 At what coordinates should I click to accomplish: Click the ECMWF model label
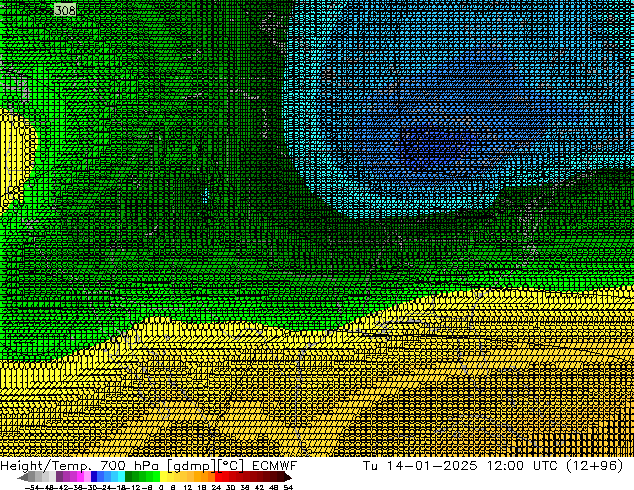coord(275,466)
